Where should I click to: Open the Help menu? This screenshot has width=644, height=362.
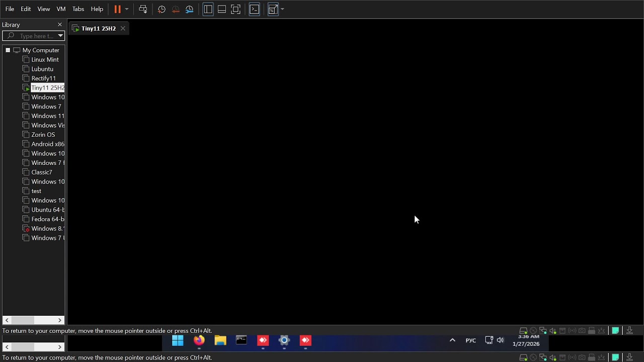pyautogui.click(x=97, y=9)
